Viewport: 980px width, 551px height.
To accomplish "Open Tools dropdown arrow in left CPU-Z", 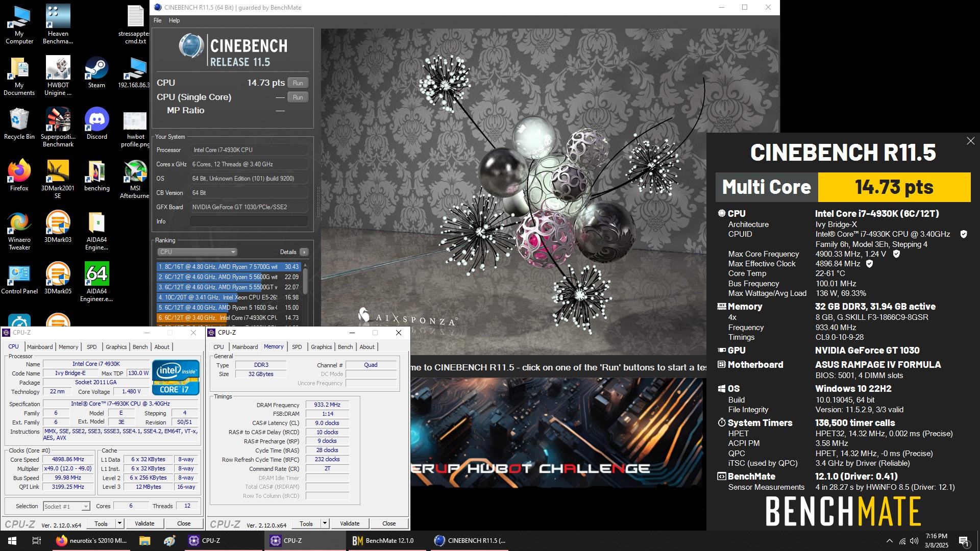I will tap(119, 523).
